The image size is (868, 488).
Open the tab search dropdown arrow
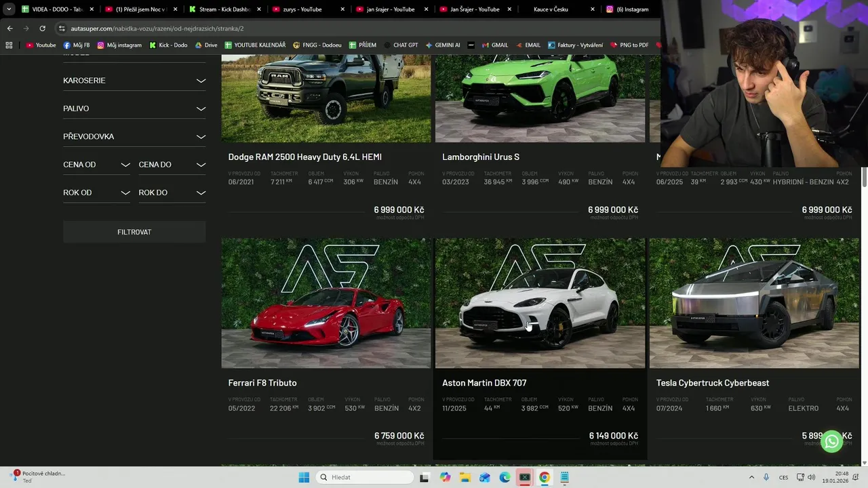9,9
